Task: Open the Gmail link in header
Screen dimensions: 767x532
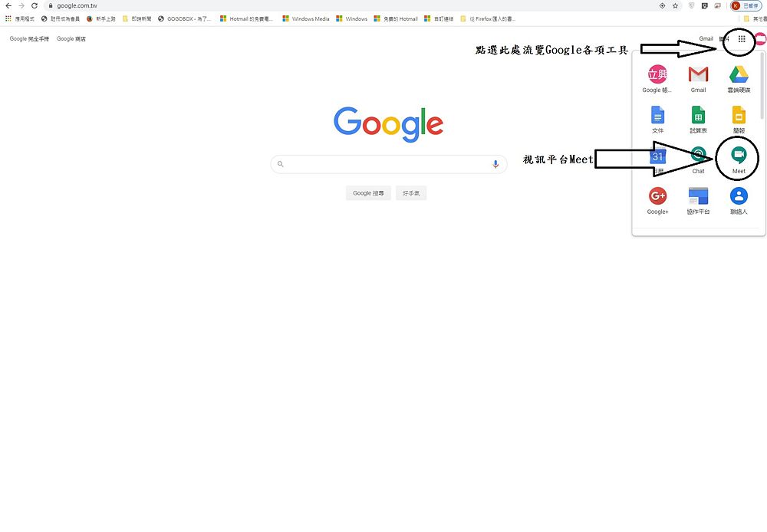Action: (706, 38)
